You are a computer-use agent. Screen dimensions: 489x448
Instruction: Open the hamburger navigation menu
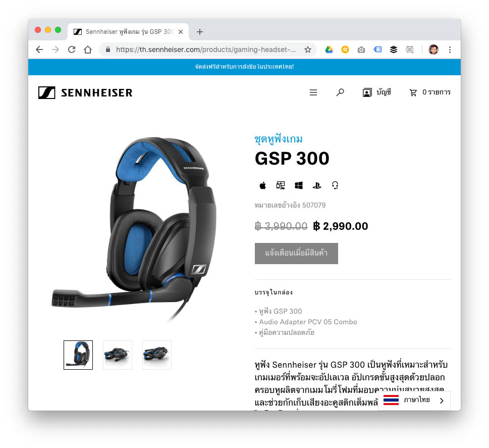coord(313,92)
